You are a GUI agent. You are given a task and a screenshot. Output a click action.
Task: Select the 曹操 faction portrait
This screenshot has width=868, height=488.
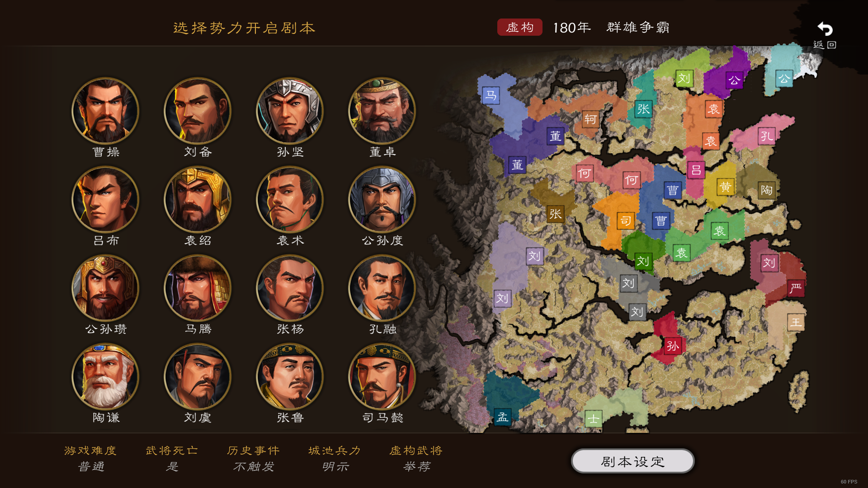[x=105, y=111]
